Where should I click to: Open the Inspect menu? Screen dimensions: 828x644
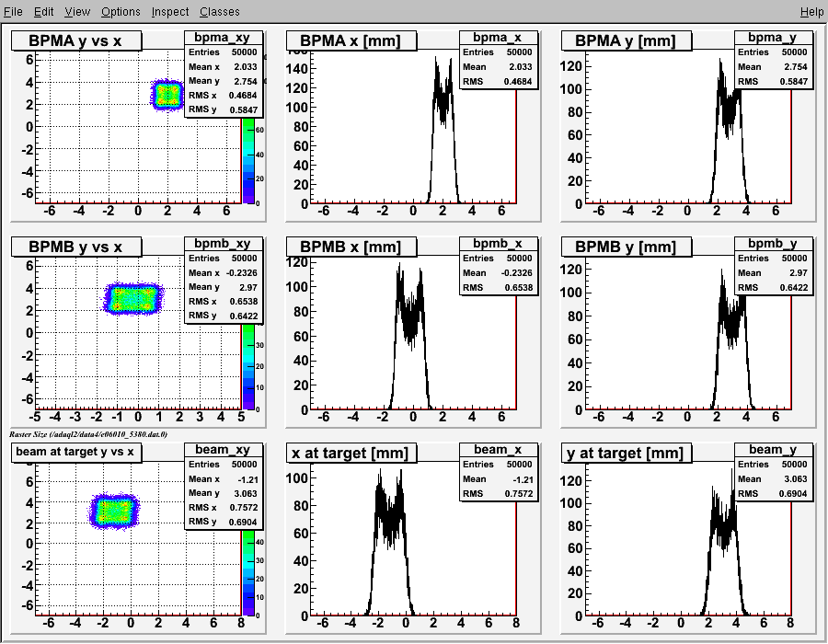tap(170, 12)
